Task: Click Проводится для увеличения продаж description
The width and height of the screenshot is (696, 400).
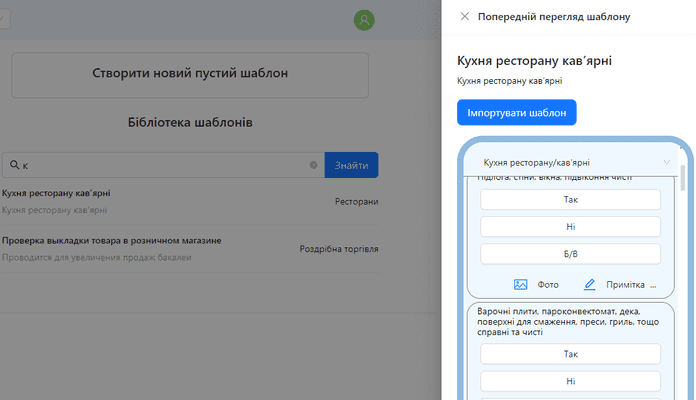Action: coord(96,257)
